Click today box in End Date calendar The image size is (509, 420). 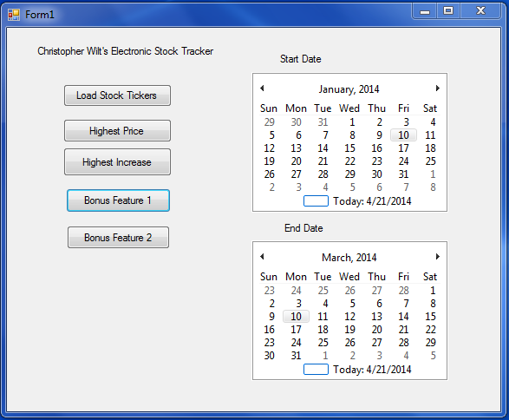click(316, 370)
